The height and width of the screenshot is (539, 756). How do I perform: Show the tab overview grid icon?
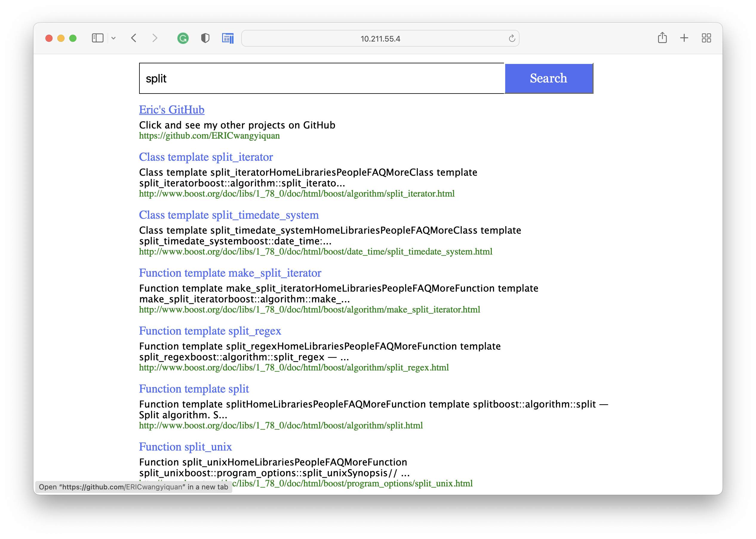point(706,38)
